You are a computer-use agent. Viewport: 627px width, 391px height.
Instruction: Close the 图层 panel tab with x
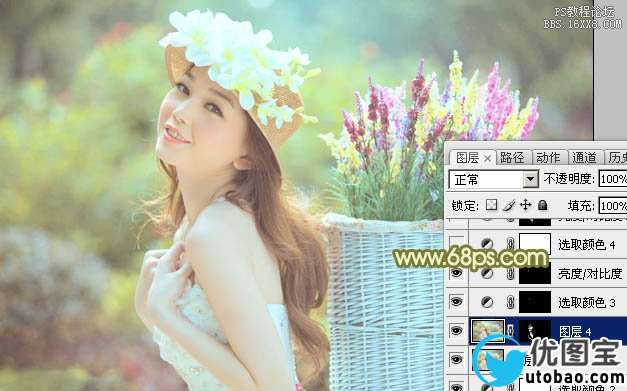tap(487, 159)
